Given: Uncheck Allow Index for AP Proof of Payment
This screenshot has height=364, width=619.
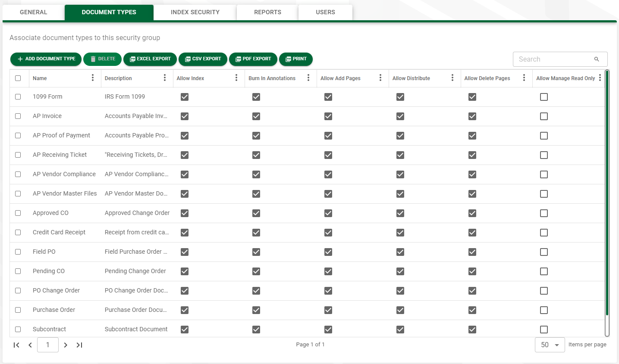Looking at the screenshot, I should point(185,136).
